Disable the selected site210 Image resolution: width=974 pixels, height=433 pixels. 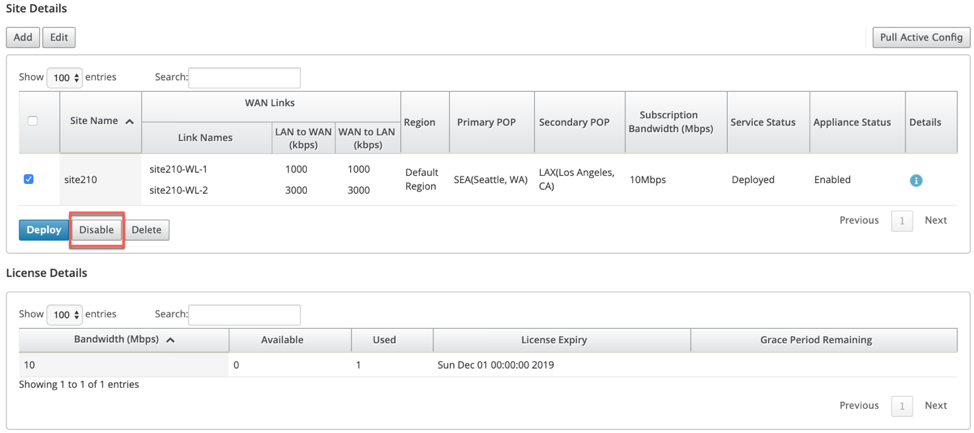96,230
